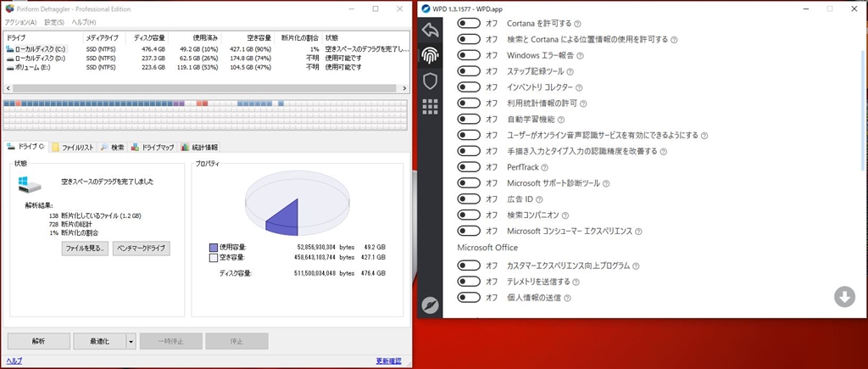
Task: Open the ヘルプ link at the bottom of Defraggler
Action: [14, 361]
